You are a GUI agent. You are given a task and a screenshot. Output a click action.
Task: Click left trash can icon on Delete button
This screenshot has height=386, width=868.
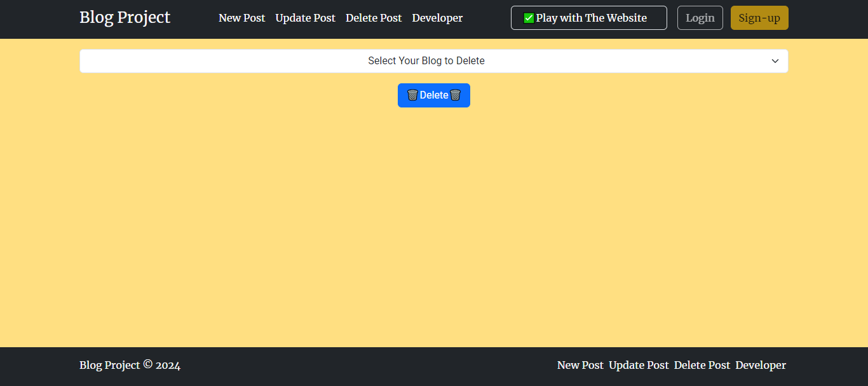click(412, 95)
